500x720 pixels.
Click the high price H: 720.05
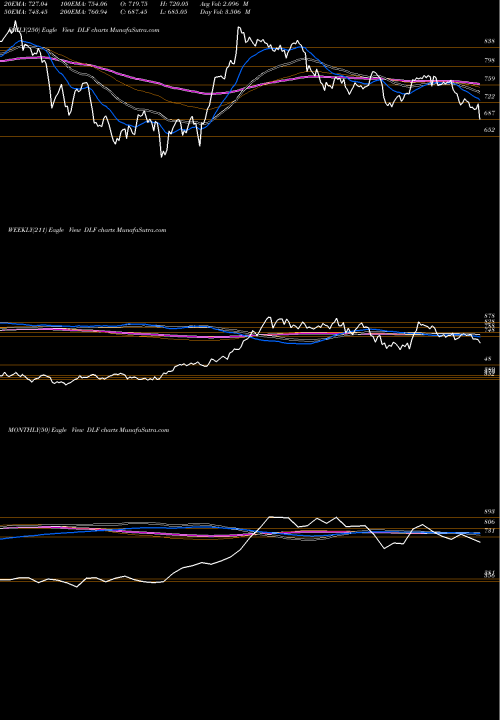[x=175, y=3]
